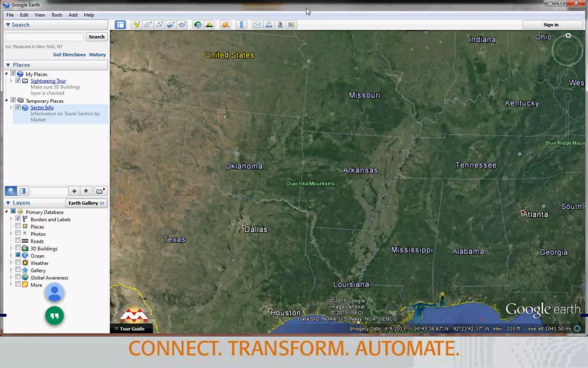Click the Add Image Overlay icon

click(171, 25)
